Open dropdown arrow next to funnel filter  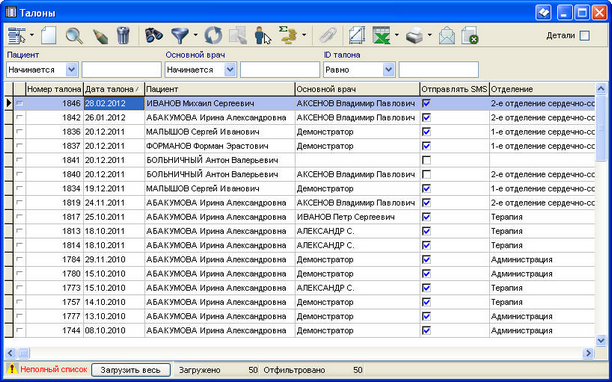[x=195, y=36]
